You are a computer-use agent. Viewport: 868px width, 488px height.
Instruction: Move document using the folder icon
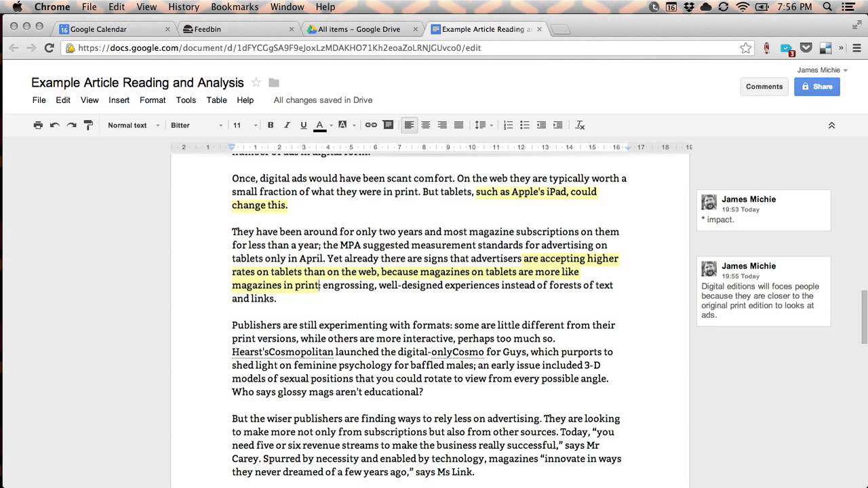273,83
